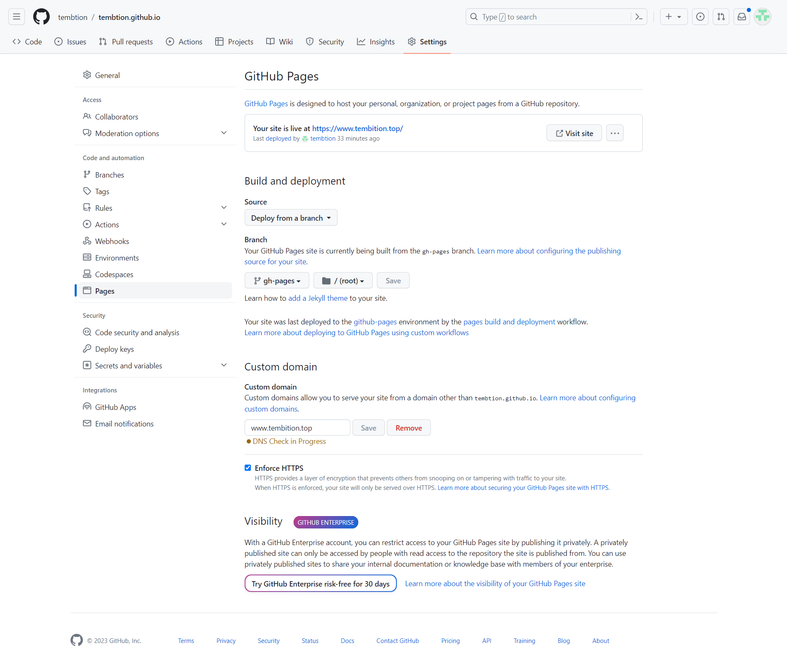Open the Deploy from a branch dropdown
This screenshot has width=787, height=672.
(291, 218)
